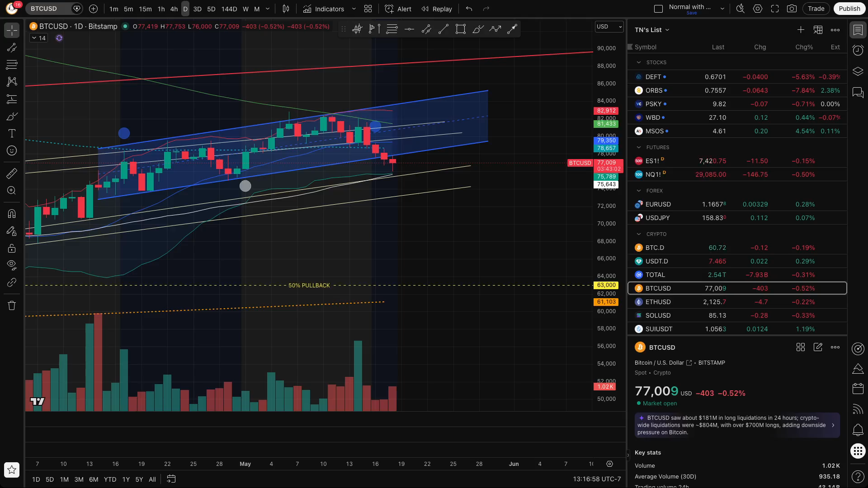Switch to the 15m timeframe
The height and width of the screenshot is (488, 868).
coord(145,9)
